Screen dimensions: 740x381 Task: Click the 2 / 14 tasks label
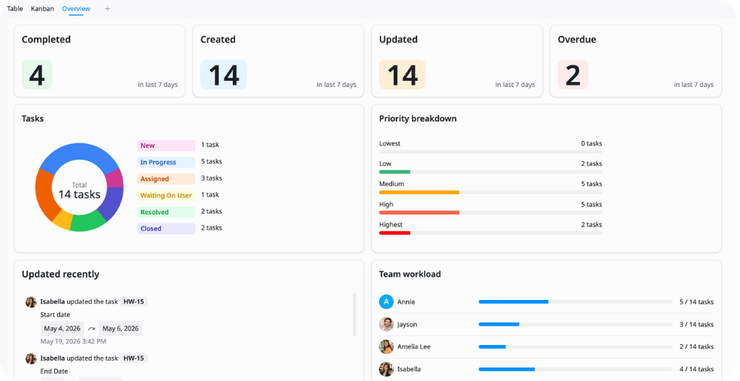coord(697,347)
